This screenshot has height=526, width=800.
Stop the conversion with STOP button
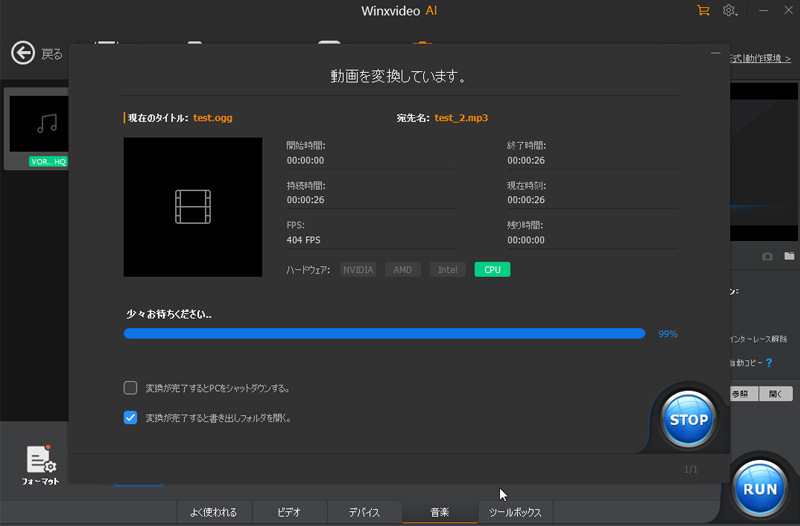pos(688,419)
